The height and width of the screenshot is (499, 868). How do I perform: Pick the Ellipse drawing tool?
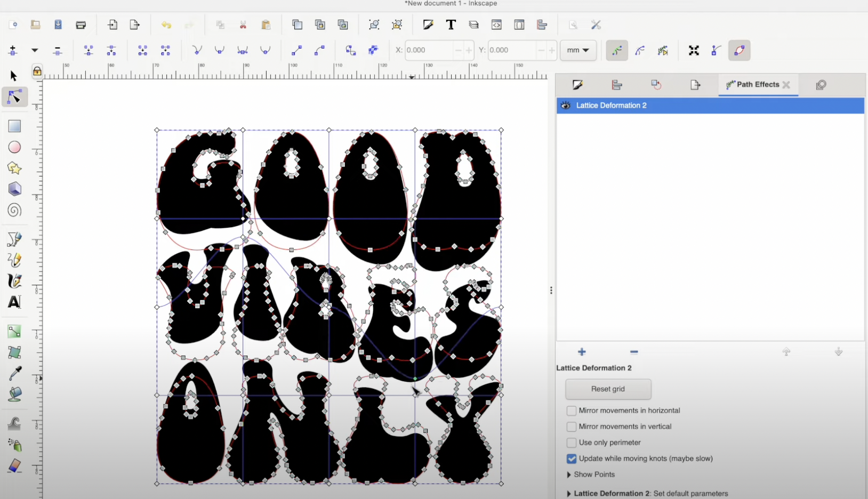click(14, 147)
